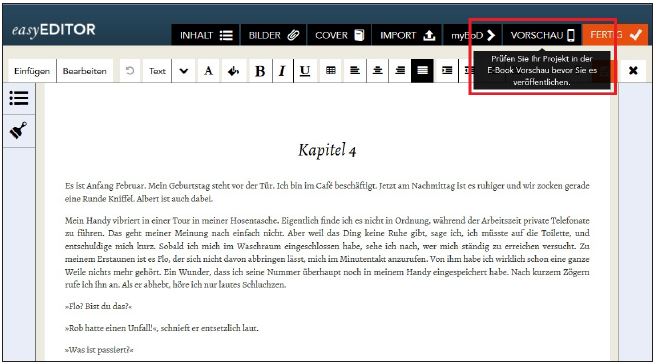
Task: Open the Text style selector
Action: (x=157, y=71)
